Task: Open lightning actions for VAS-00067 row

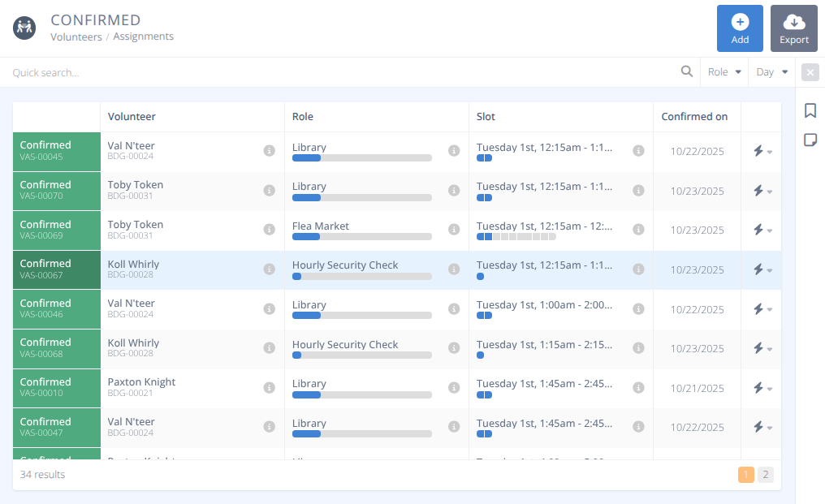Action: pyautogui.click(x=761, y=269)
